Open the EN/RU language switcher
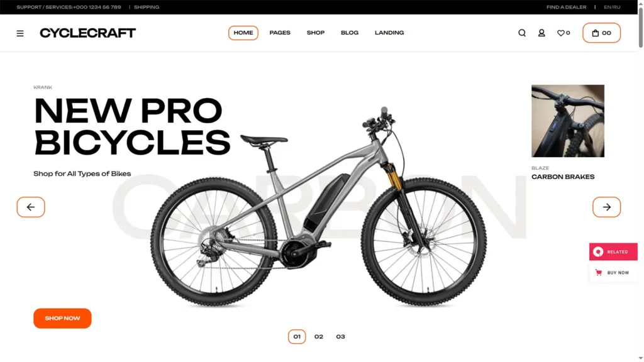Viewport: 644px width, 362px height. pos(612,7)
